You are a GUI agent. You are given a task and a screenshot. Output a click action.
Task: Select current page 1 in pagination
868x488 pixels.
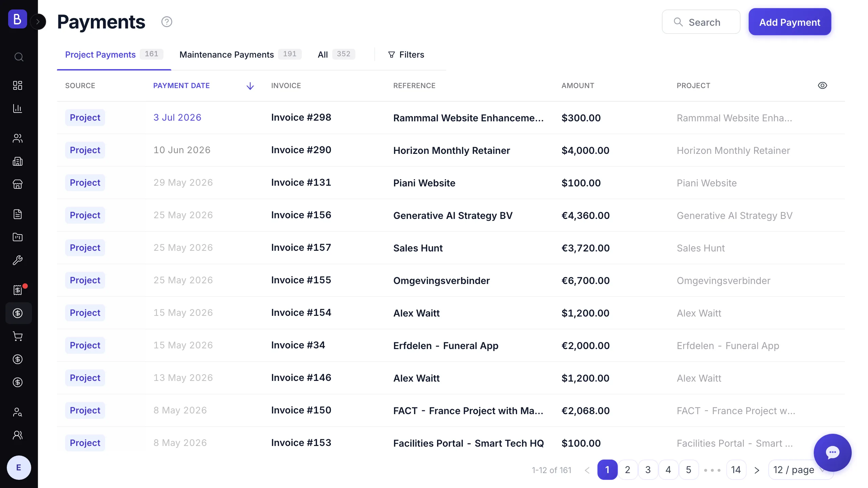(607, 470)
